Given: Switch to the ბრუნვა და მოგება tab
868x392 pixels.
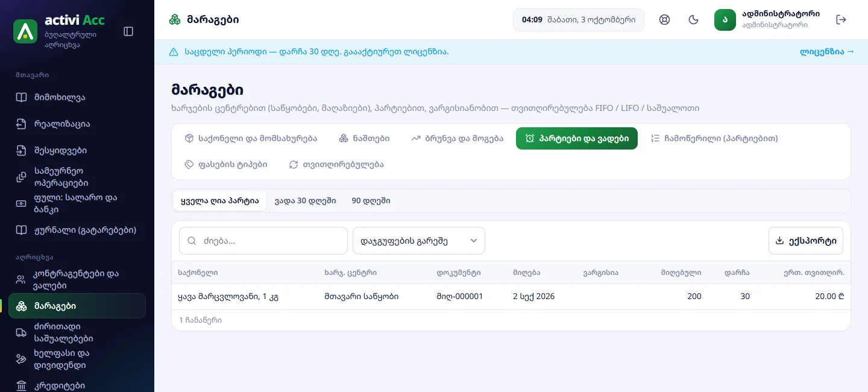Looking at the screenshot, I should coord(457,138).
